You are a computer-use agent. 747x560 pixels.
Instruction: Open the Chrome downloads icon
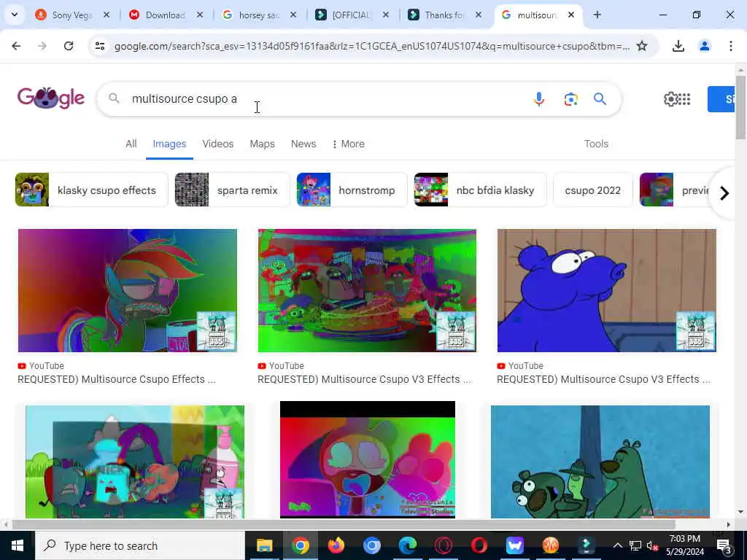point(678,46)
